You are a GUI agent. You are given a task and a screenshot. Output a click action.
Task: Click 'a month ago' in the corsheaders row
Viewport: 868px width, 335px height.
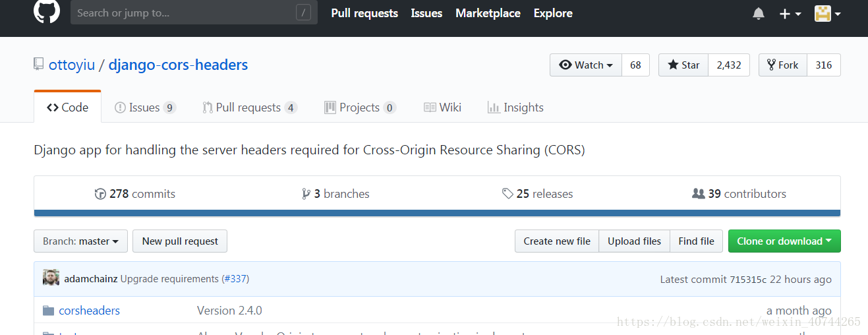click(x=799, y=311)
